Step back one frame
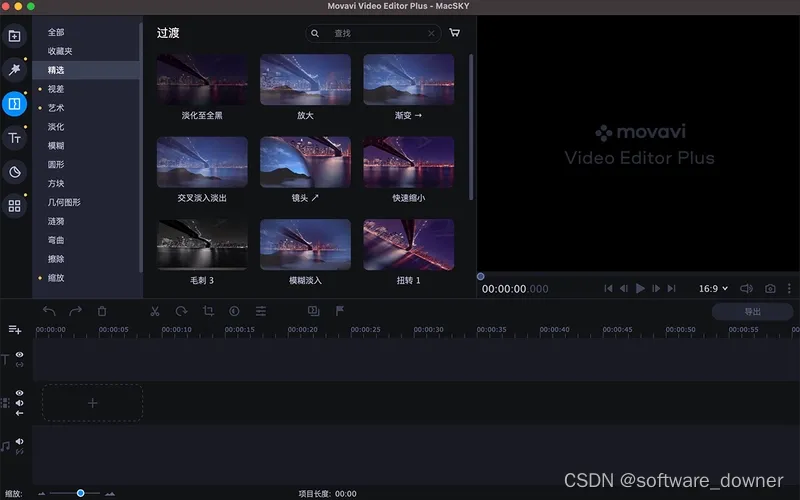This screenshot has width=800, height=500. click(x=623, y=289)
